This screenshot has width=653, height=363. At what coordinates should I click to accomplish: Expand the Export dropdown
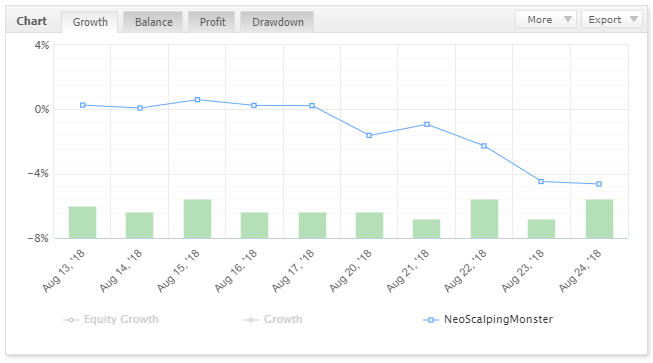pyautogui.click(x=612, y=20)
